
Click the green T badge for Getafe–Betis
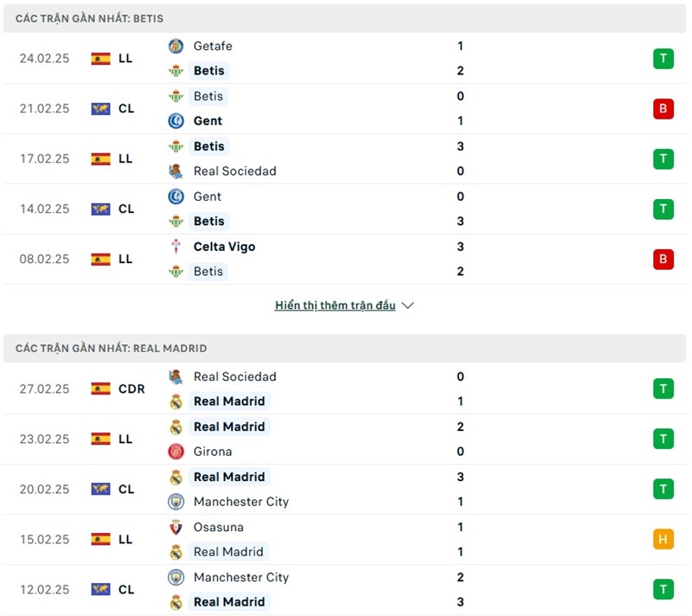663,58
